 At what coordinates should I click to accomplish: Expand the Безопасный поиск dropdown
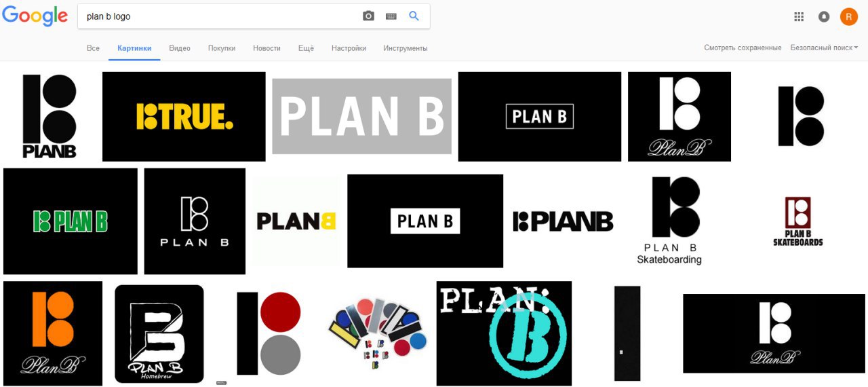824,48
